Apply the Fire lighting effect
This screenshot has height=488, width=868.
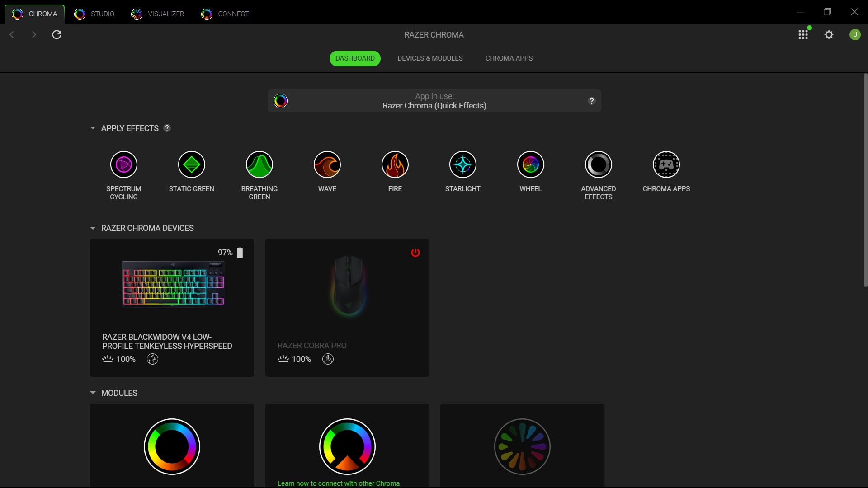[395, 164]
